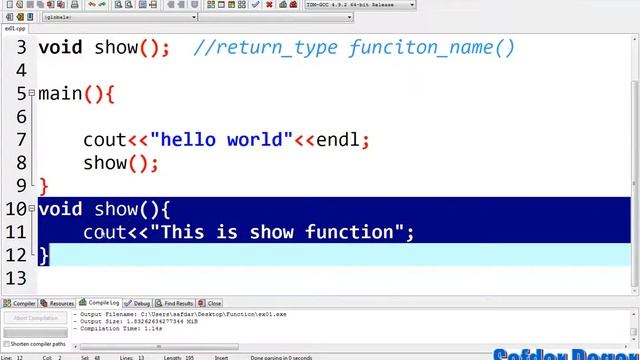Click the Replace toolbar icon
This screenshot has height=360, width=640.
tap(129, 4)
